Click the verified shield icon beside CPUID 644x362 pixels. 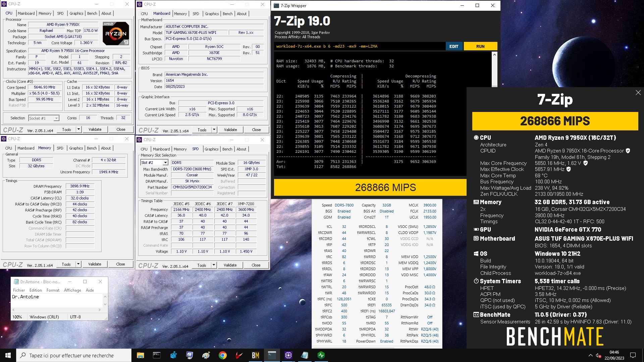(x=628, y=151)
